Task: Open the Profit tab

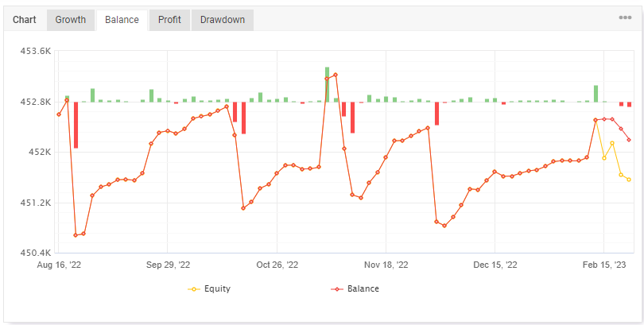Action: pos(169,20)
